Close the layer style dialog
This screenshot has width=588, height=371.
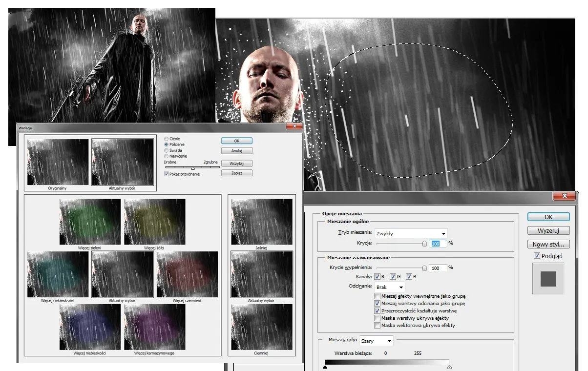pyautogui.click(x=564, y=196)
